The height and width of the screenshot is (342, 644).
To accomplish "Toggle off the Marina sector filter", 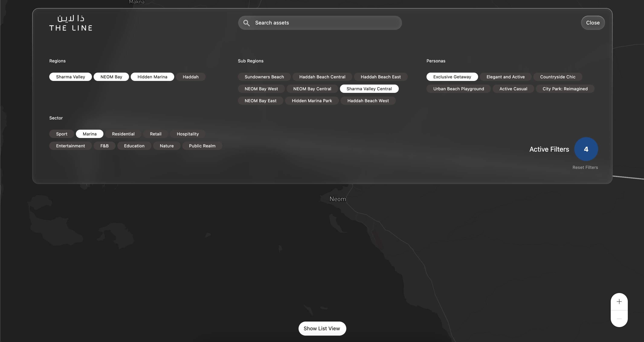I will tap(90, 134).
